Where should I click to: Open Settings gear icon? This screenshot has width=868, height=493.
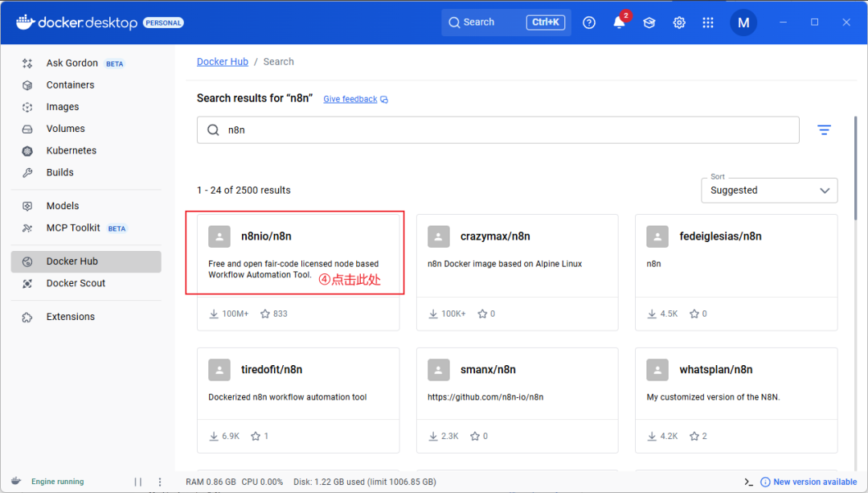(x=679, y=23)
